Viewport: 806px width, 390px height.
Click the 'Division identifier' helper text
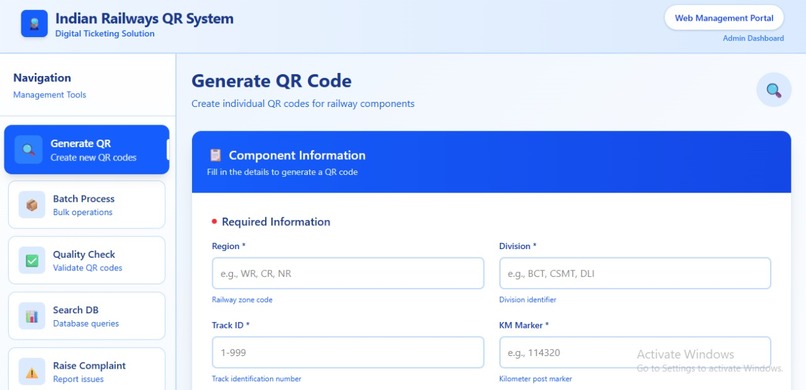(527, 300)
